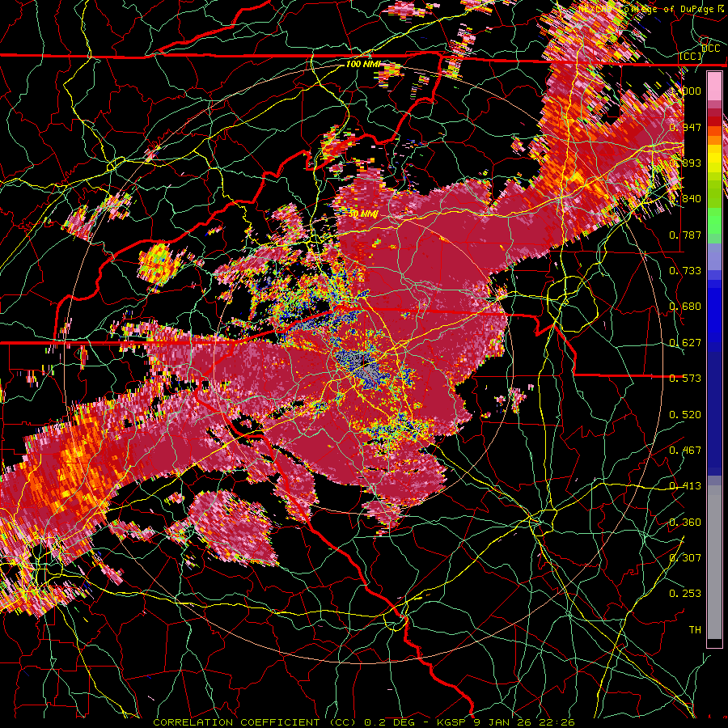This screenshot has height=728, width=728.
Task: Pick the orange swatch in the color legend
Action: click(714, 140)
